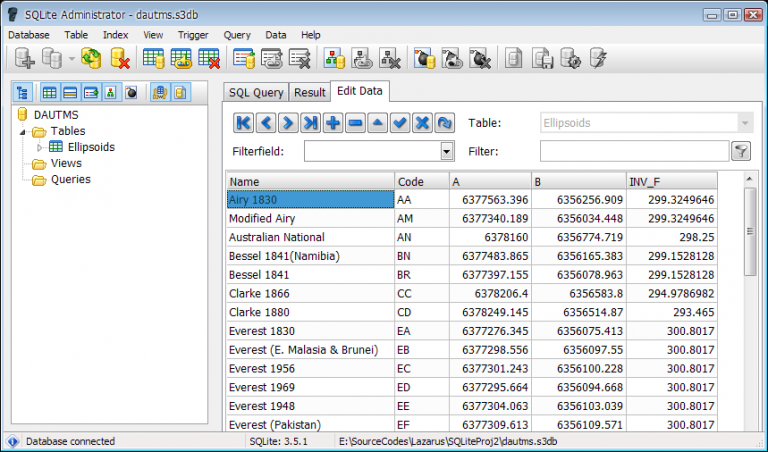Image resolution: width=768 pixels, height=452 pixels.
Task: Open the Data menu
Action: point(276,35)
